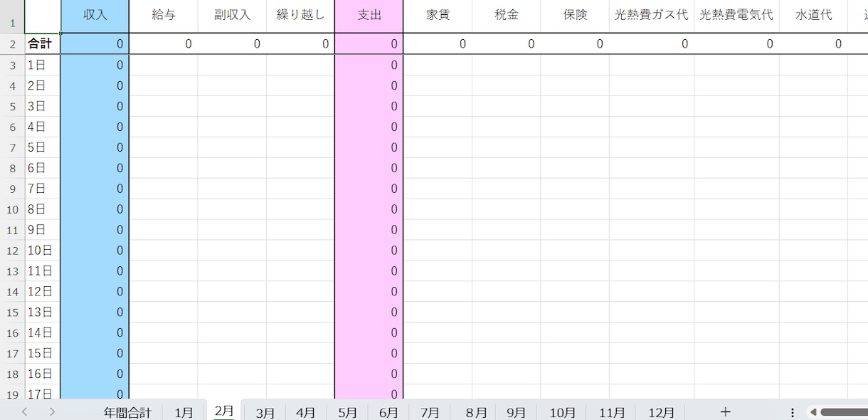Screen dimensions: 868x420
Task: Select the 3日 date cell
Action: [43, 106]
